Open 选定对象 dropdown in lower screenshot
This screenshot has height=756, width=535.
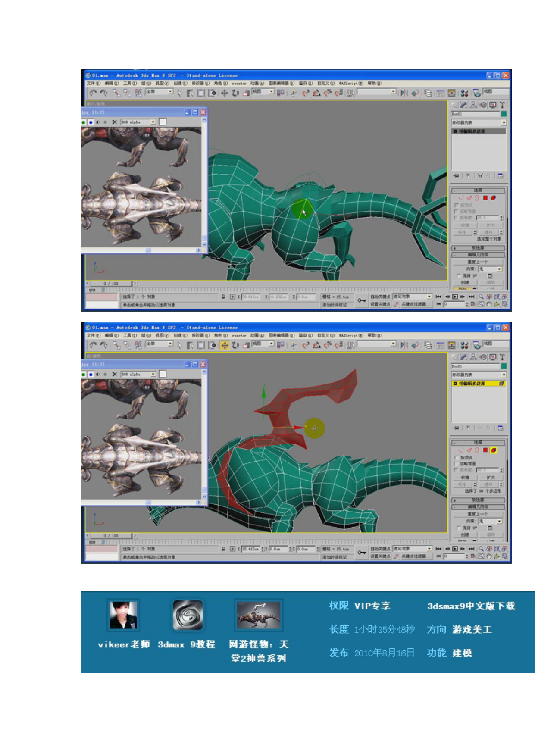click(412, 549)
